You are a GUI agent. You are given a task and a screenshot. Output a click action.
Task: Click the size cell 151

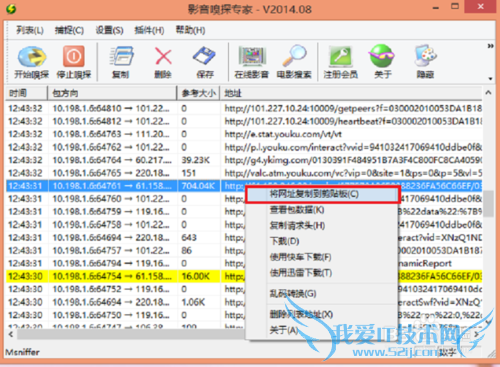[x=189, y=173]
